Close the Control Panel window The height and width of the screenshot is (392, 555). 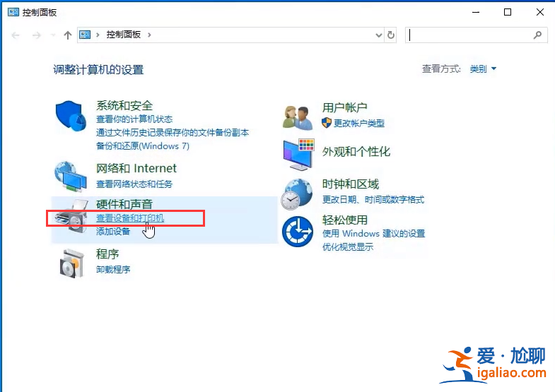[539, 13]
